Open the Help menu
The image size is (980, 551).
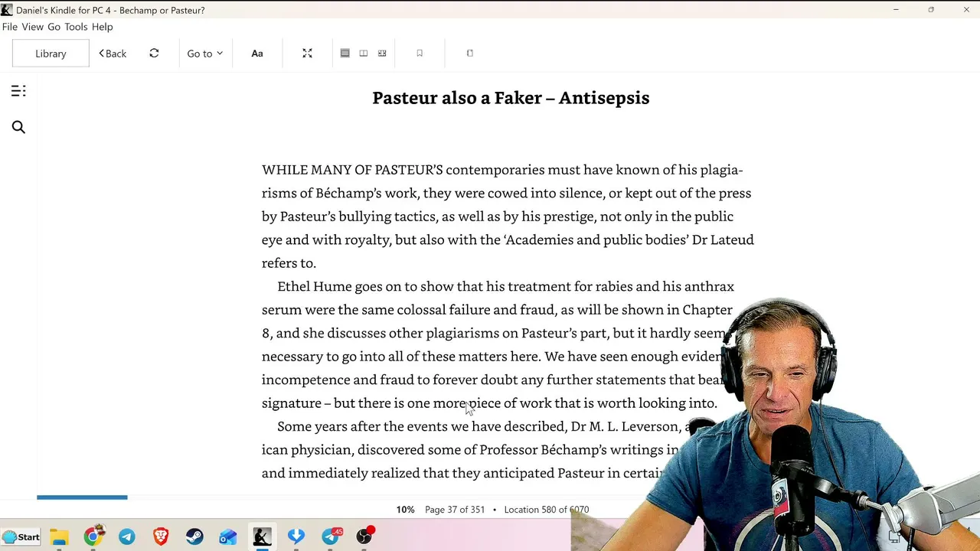103,27
